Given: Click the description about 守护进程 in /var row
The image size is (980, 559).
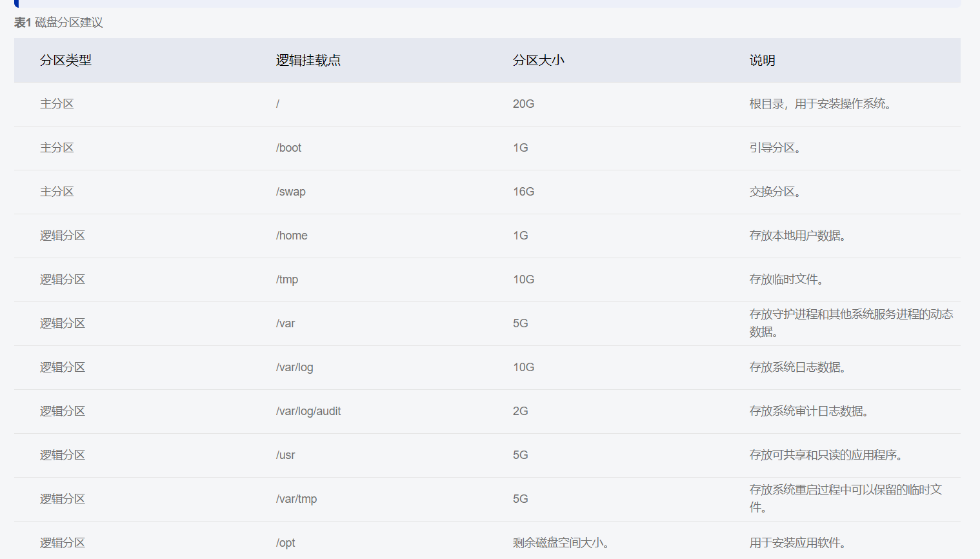Looking at the screenshot, I should click(x=852, y=323).
